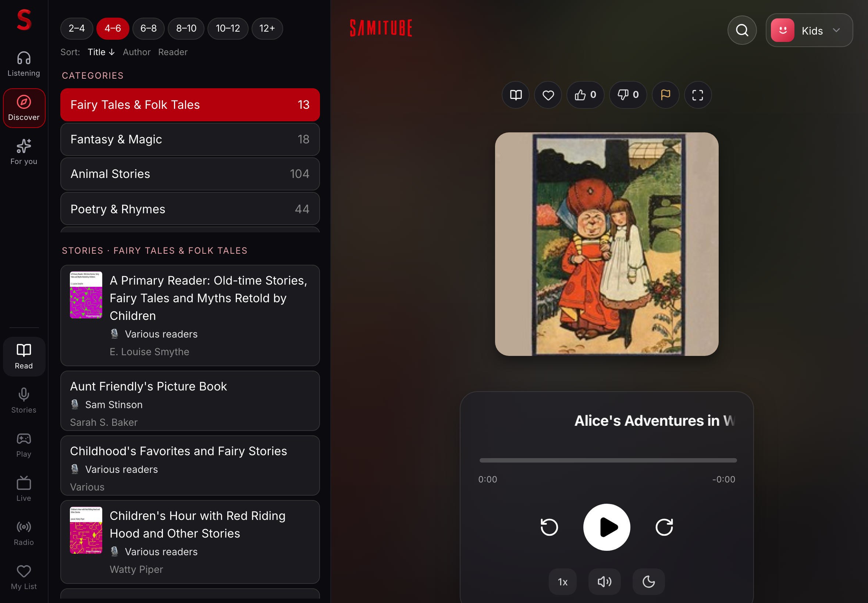Click author name Sarah S. Baker

(x=104, y=422)
